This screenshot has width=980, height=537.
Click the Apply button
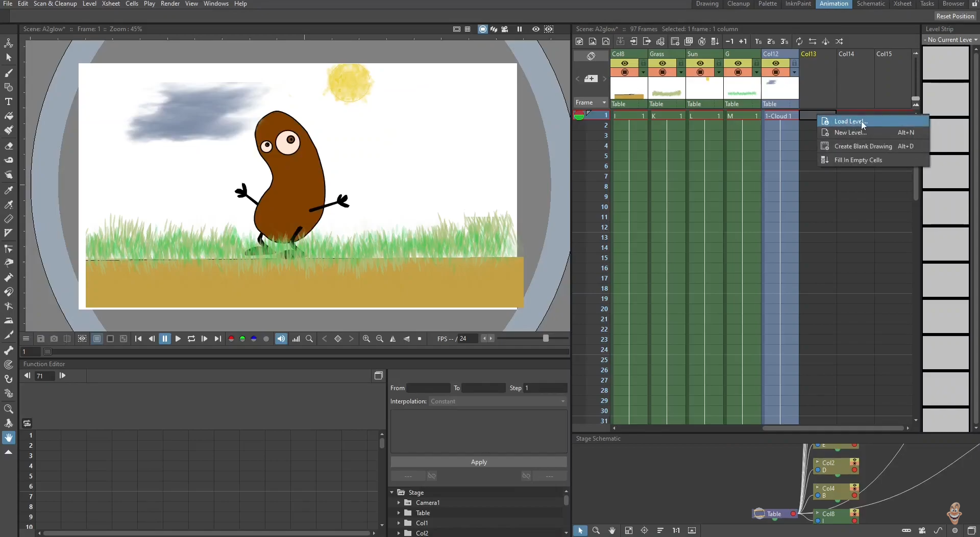(478, 462)
